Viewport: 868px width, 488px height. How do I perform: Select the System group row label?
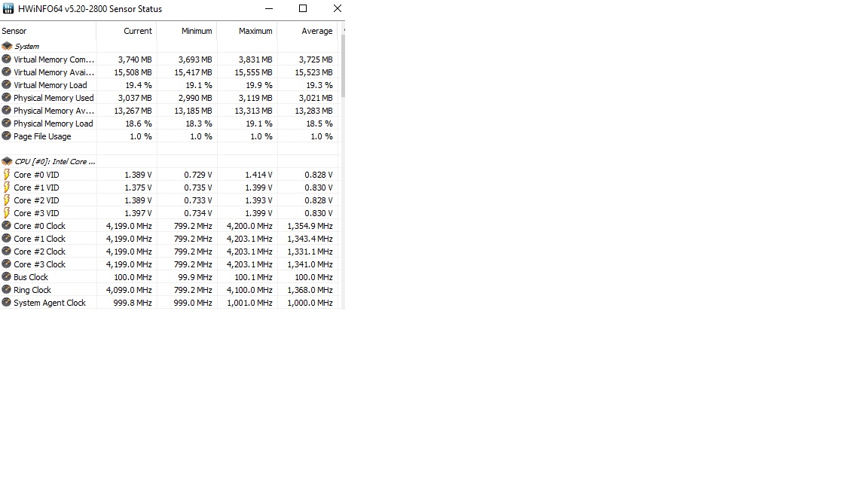pos(26,47)
